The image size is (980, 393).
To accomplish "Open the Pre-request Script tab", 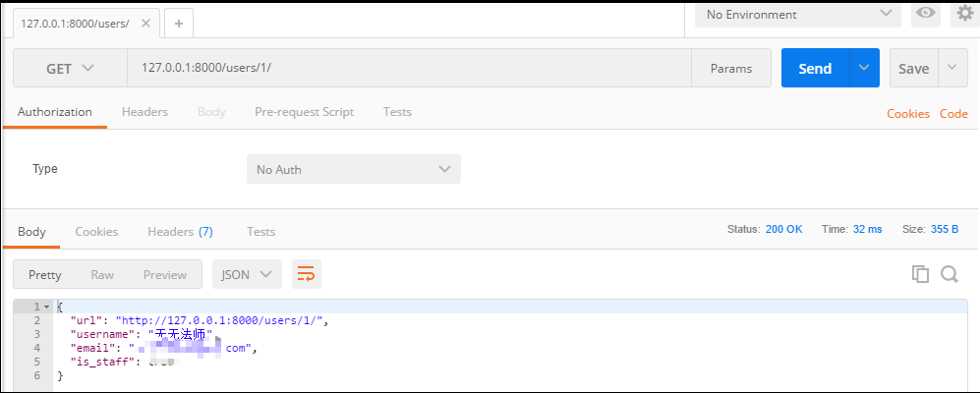I will click(x=304, y=112).
